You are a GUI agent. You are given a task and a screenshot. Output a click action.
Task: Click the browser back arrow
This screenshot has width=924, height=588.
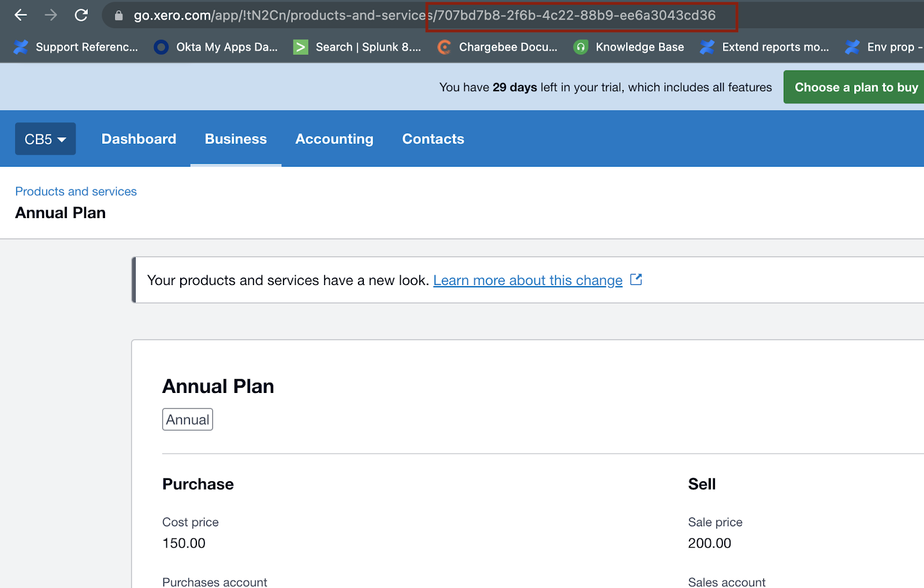point(21,16)
